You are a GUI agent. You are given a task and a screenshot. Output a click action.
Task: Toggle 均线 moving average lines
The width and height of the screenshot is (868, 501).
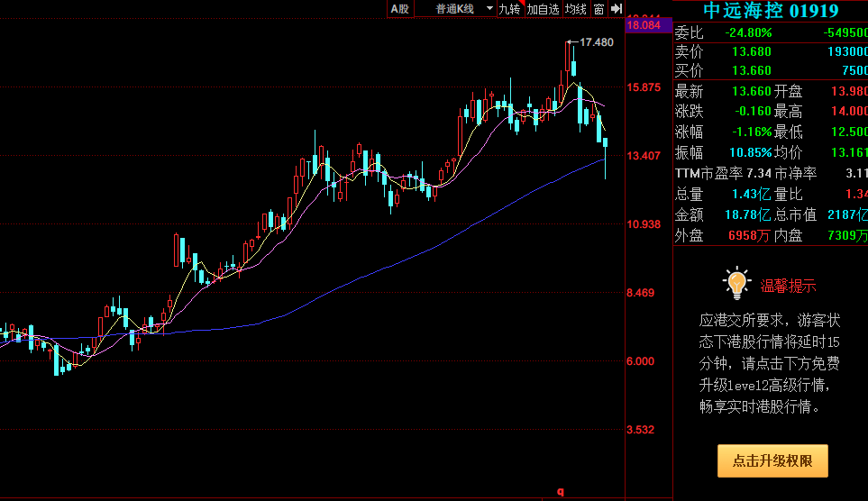coord(576,9)
